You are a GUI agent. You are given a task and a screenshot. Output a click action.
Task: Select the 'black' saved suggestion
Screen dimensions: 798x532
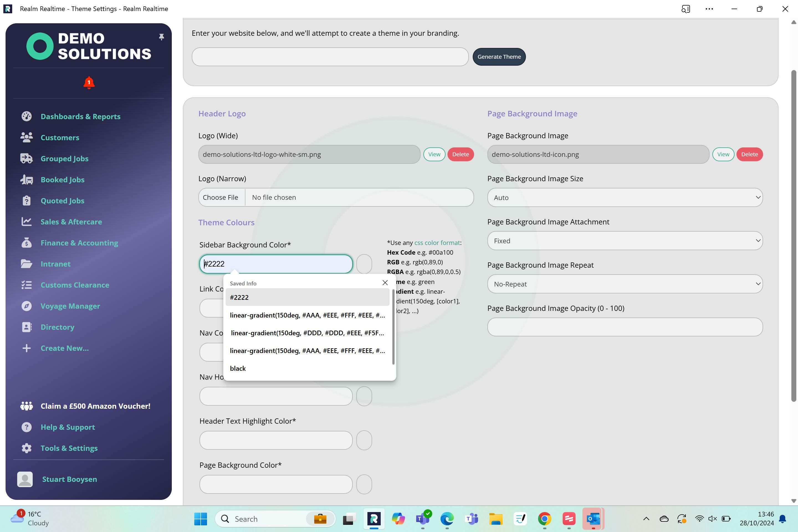[x=238, y=369]
